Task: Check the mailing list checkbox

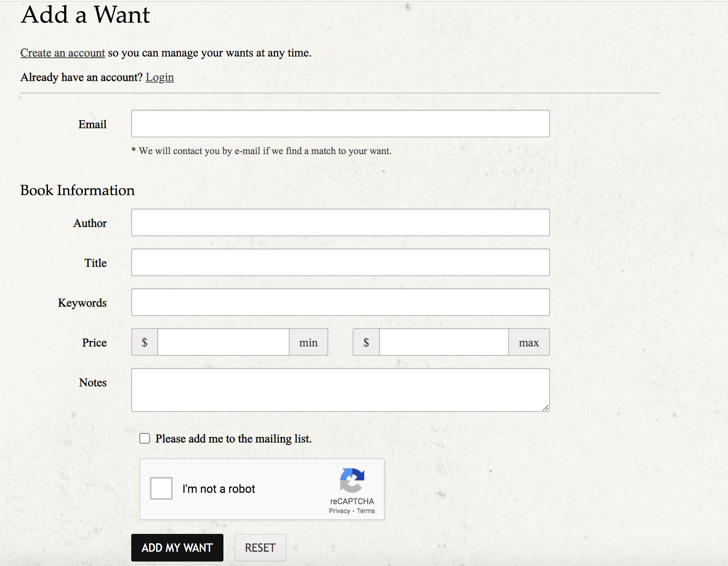Action: (x=145, y=438)
